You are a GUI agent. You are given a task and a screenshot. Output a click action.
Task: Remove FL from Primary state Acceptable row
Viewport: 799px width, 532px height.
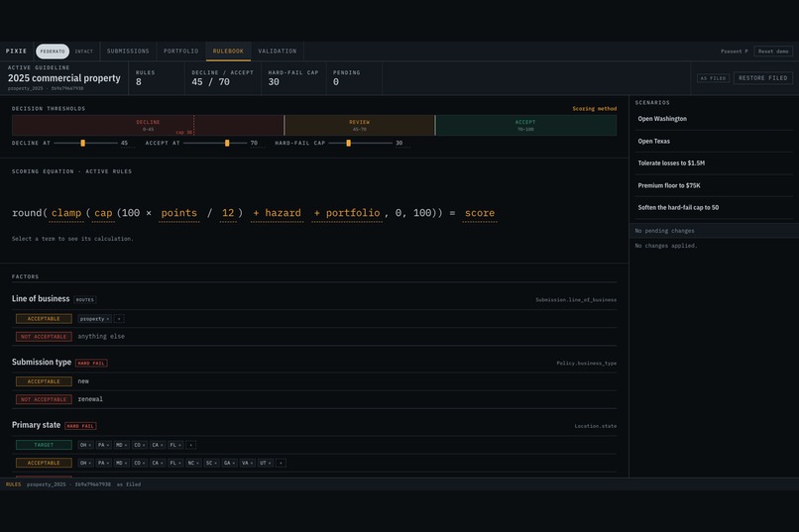(x=179, y=464)
